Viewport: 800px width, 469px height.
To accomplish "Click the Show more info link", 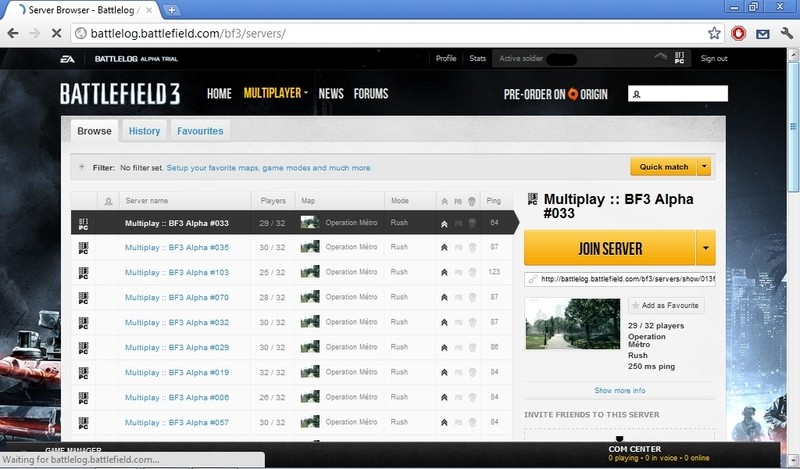I will pos(619,390).
